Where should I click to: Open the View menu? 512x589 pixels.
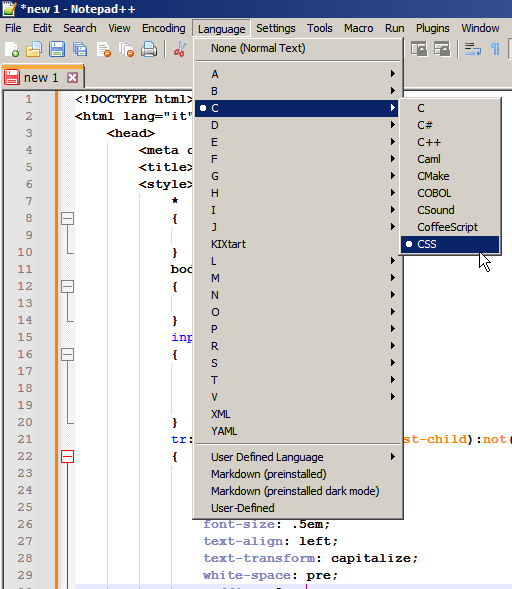point(119,29)
